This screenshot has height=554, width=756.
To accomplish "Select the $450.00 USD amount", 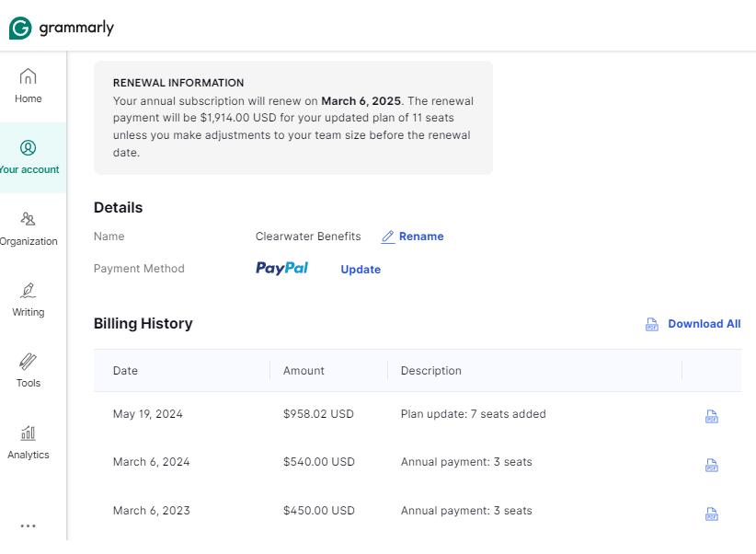I will pos(319,511).
